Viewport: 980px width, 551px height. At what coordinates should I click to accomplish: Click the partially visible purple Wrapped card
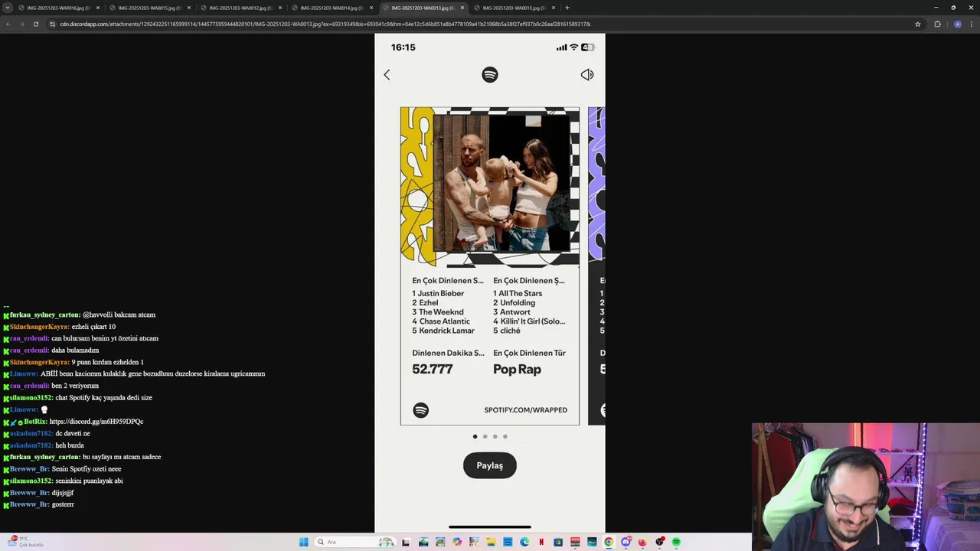596,266
